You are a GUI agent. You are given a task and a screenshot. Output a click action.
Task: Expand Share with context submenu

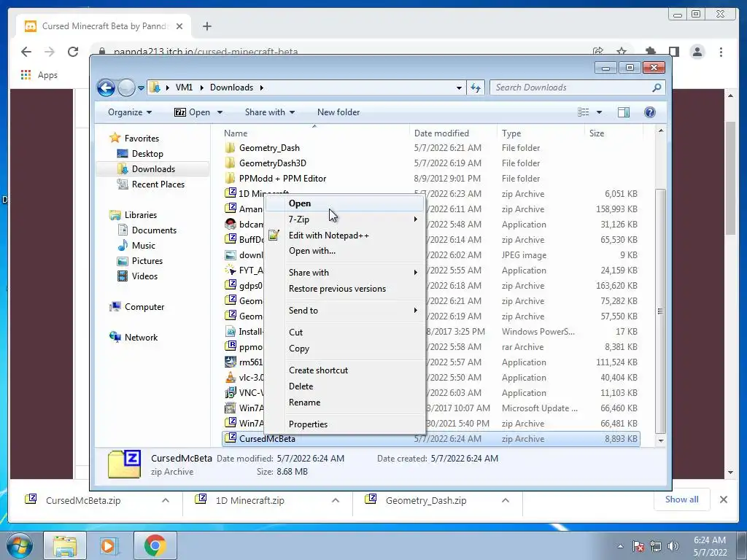click(344, 273)
